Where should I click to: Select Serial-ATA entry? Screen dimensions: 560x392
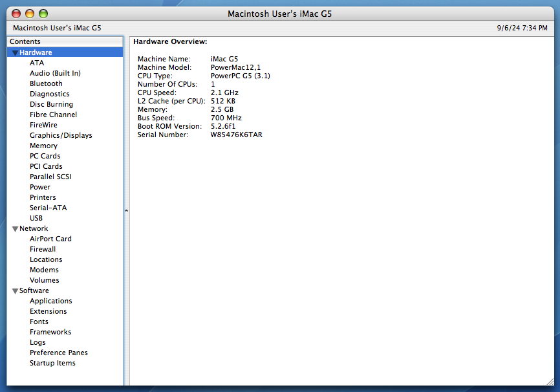[48, 208]
